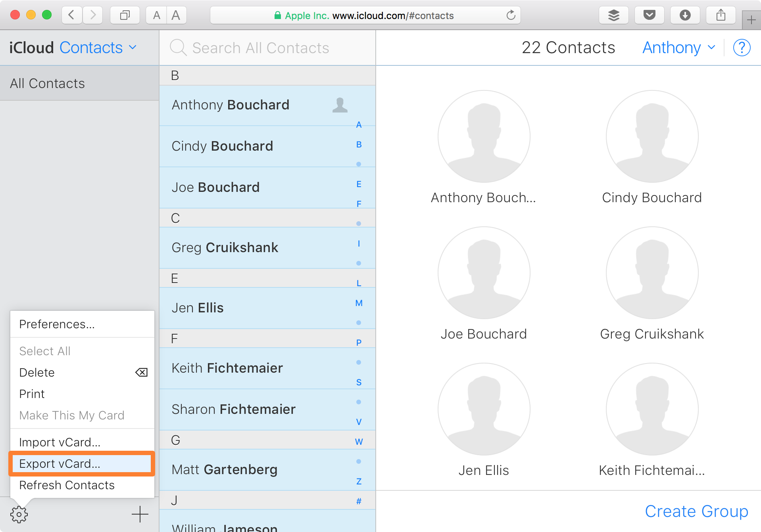761x532 pixels.
Task: Select Keith Fichtemaier in contact list
Action: [x=267, y=369]
